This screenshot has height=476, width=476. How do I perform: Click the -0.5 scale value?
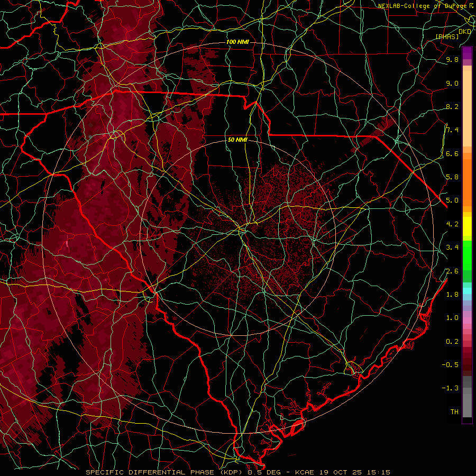coord(450,365)
